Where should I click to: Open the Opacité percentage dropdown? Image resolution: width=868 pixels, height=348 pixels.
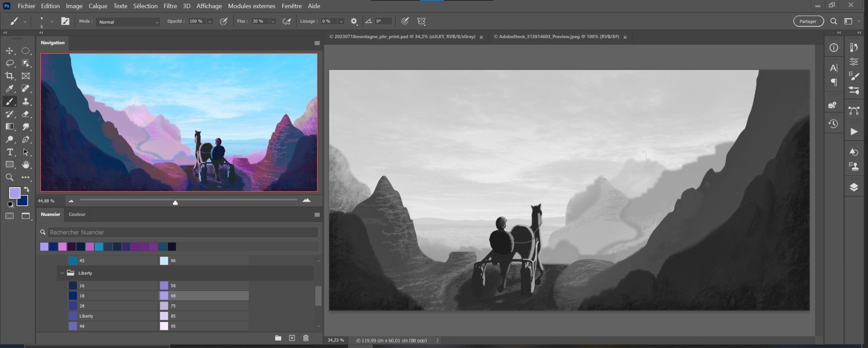[x=210, y=22]
